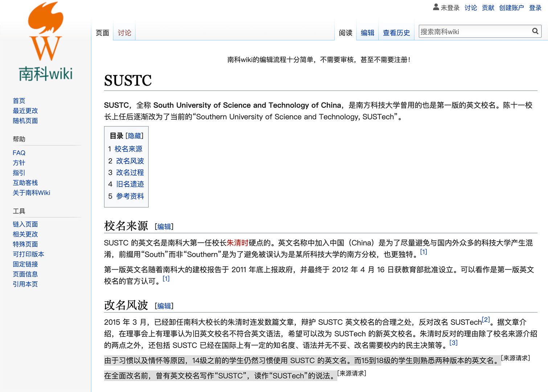
Task: Click the search magnifier icon
Action: 535,31
